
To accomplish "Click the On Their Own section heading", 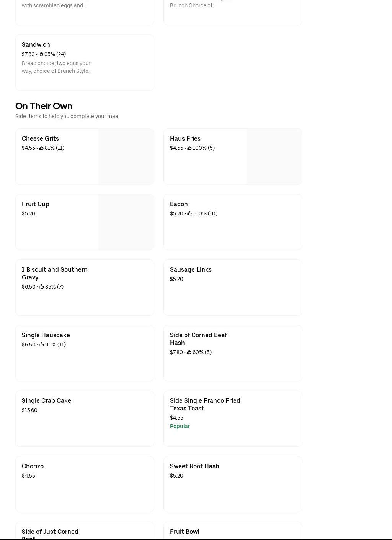I will [44, 106].
